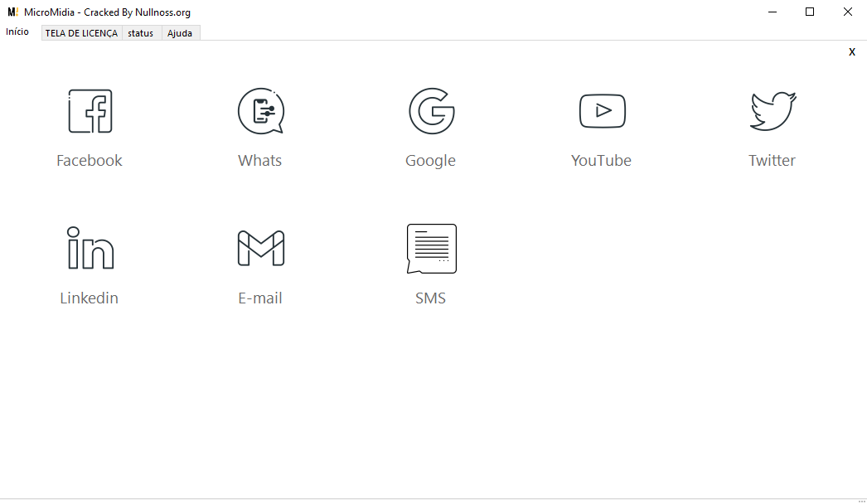Close the panel with the small X
Viewport: 867px width, 504px height.
851,52
